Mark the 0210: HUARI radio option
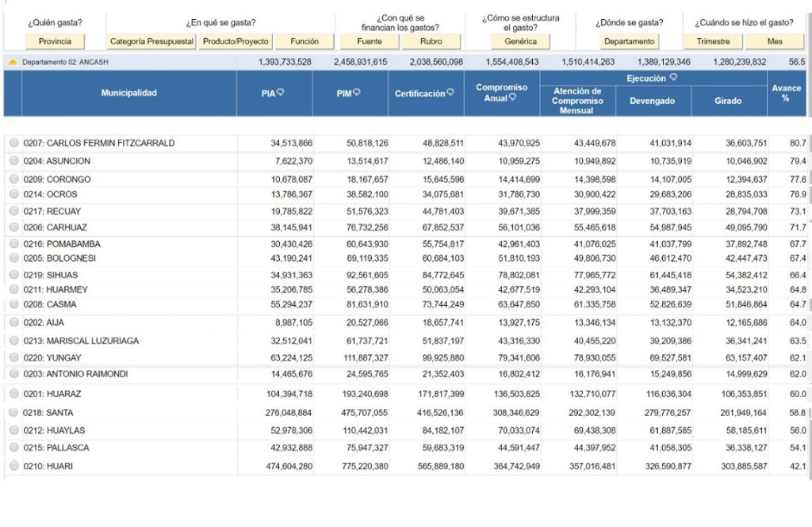Viewport: 812px width, 527px height. tap(13, 466)
